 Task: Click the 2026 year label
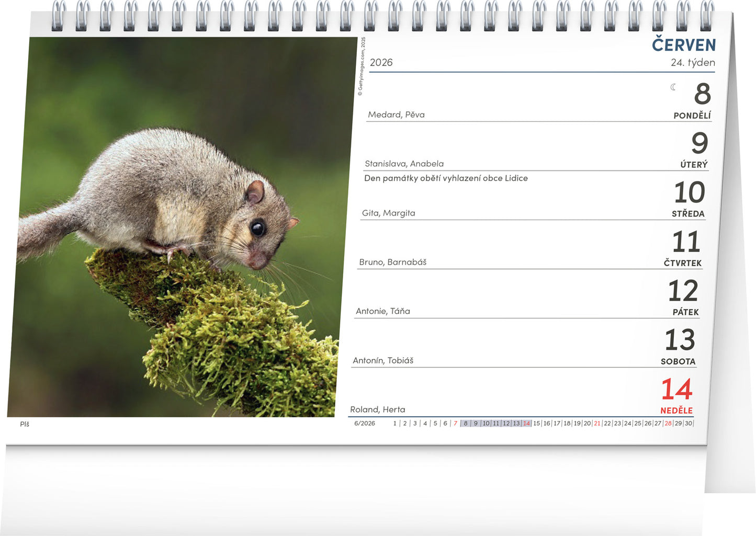(x=381, y=63)
